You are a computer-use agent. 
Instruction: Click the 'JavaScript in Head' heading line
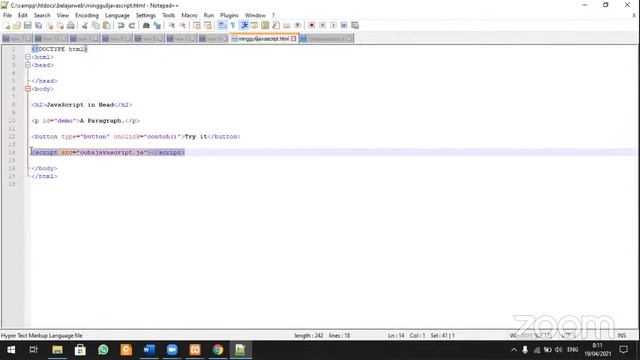coord(82,105)
